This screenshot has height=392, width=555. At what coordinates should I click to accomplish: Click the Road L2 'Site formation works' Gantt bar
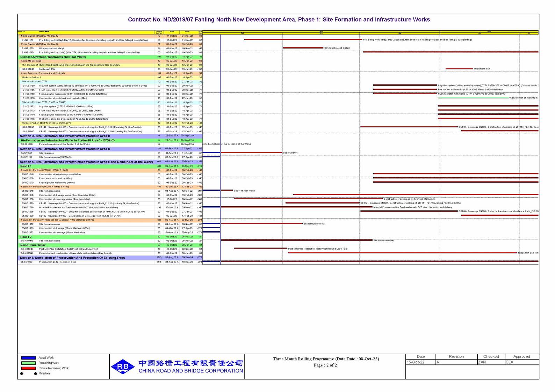297,240
